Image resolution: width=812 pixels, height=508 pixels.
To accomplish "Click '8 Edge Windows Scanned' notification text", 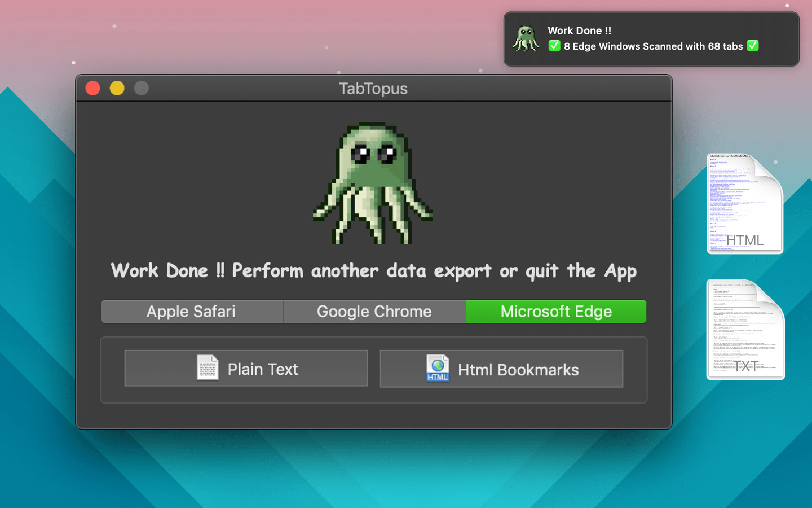I will (x=654, y=46).
